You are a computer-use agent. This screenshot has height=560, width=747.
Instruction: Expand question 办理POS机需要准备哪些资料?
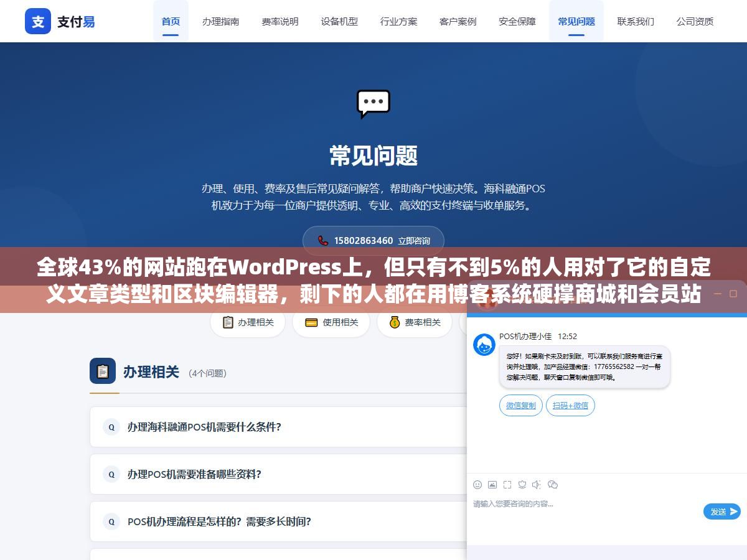tap(278, 474)
